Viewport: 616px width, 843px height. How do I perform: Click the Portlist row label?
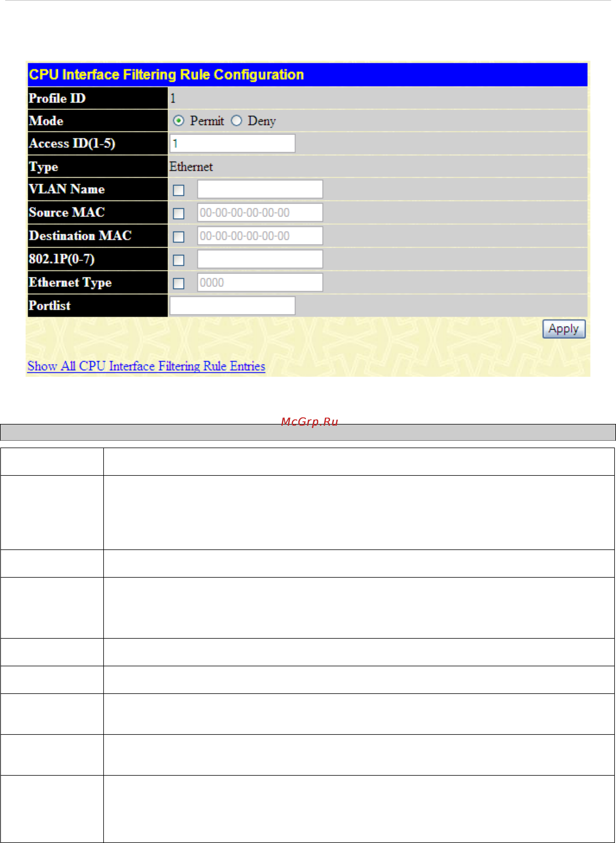[49, 306]
